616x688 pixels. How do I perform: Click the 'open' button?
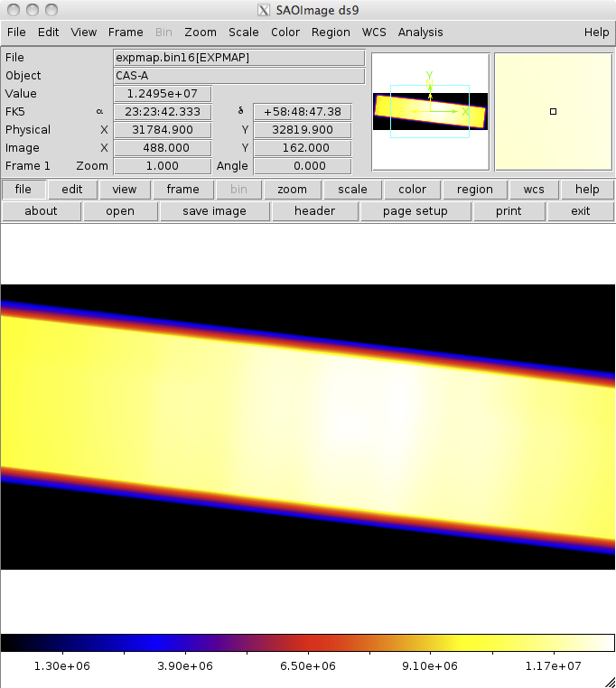[x=120, y=211]
